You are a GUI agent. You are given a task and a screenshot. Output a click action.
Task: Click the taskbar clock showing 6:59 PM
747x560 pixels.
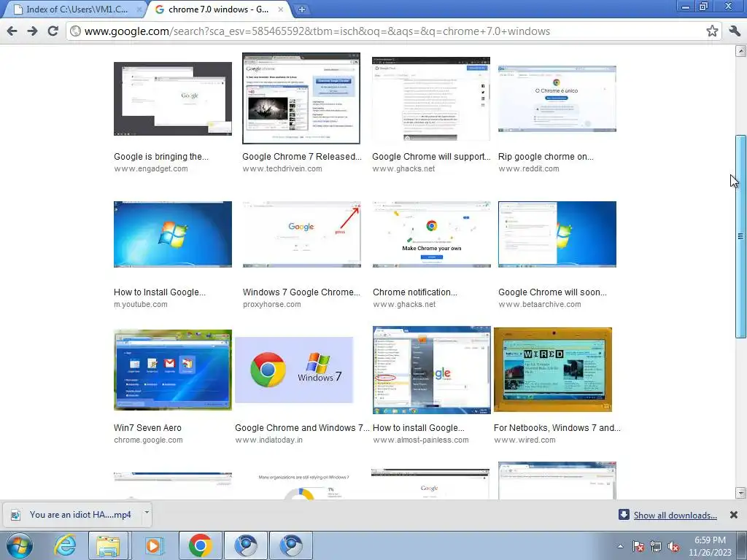710,546
